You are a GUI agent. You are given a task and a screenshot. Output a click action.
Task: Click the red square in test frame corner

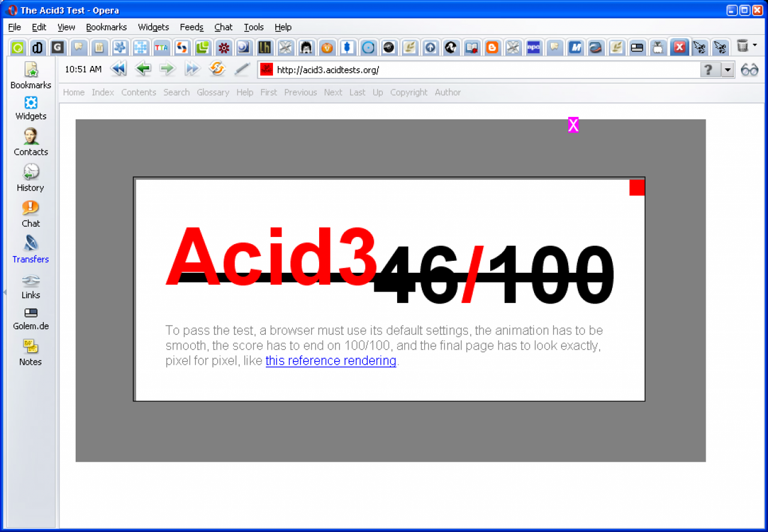click(637, 188)
